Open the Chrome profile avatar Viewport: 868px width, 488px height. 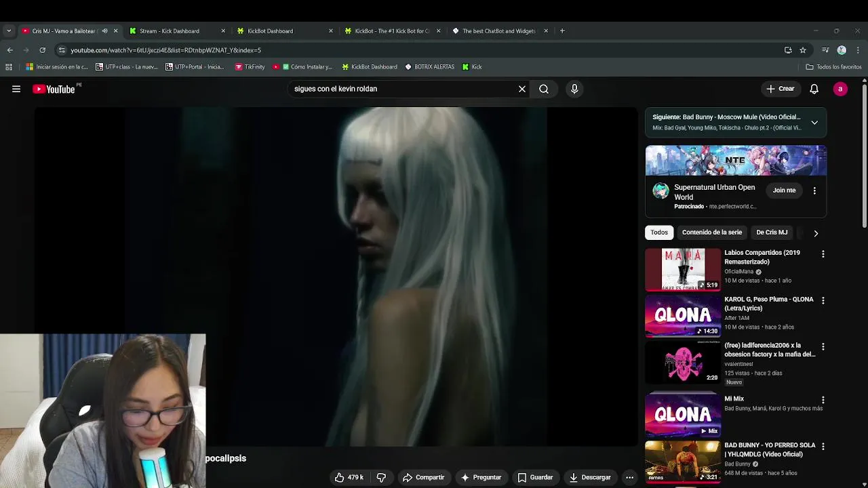point(842,50)
